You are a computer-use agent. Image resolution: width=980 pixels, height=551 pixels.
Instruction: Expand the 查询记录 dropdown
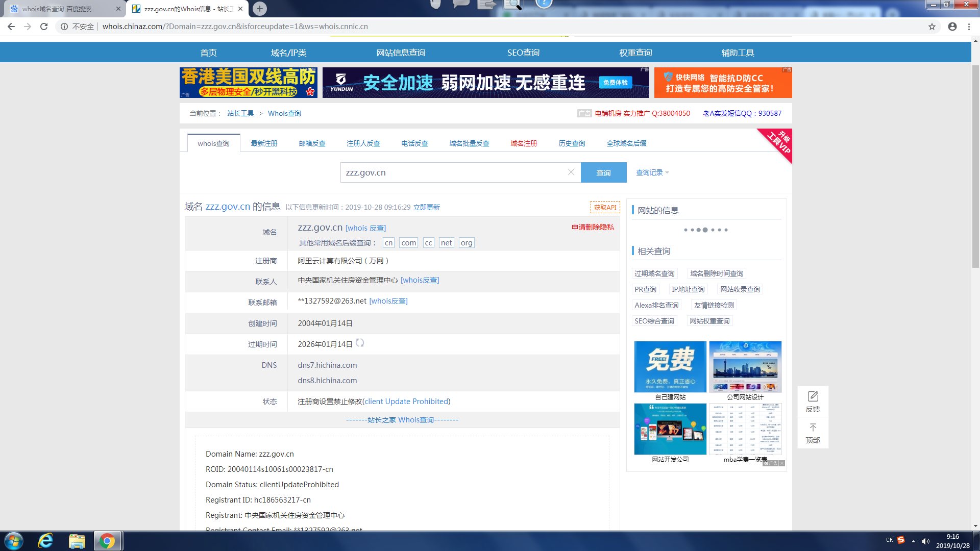(x=652, y=173)
